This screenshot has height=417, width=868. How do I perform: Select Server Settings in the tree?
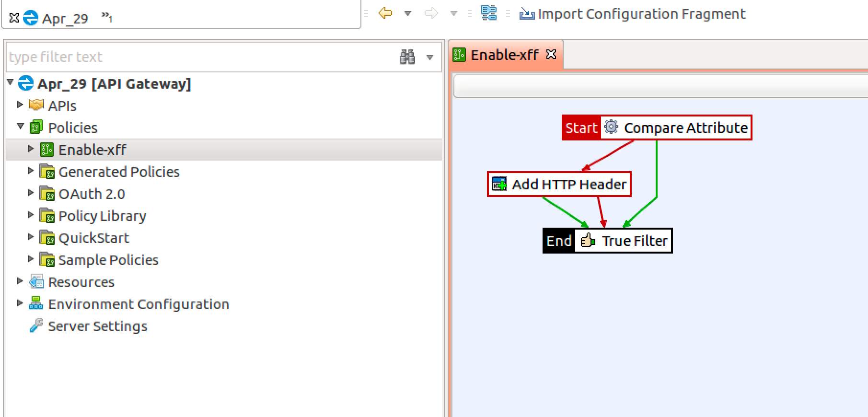coord(97,326)
